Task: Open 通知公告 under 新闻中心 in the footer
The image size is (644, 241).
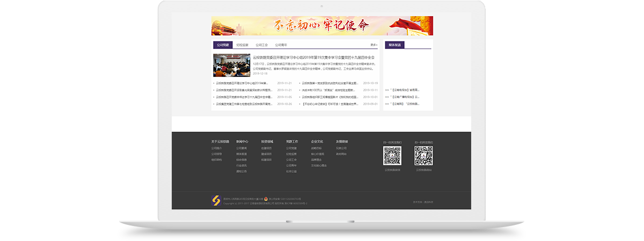Action: coord(241,172)
